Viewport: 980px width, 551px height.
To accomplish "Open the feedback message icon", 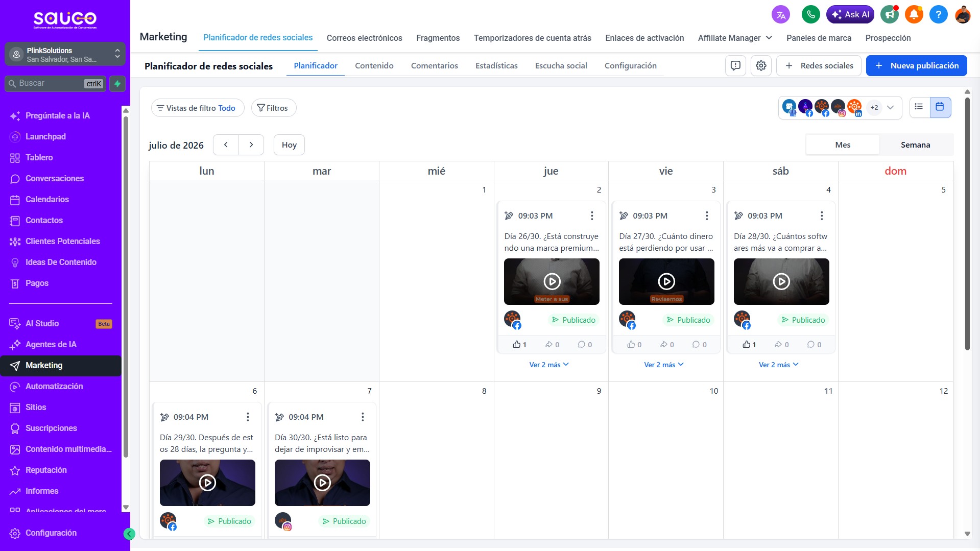I will [x=735, y=65].
